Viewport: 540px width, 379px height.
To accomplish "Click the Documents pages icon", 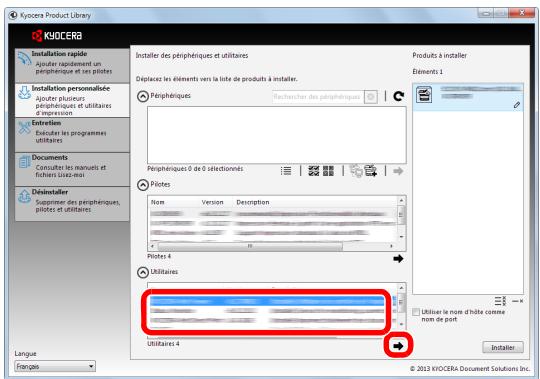I will pos(24,162).
